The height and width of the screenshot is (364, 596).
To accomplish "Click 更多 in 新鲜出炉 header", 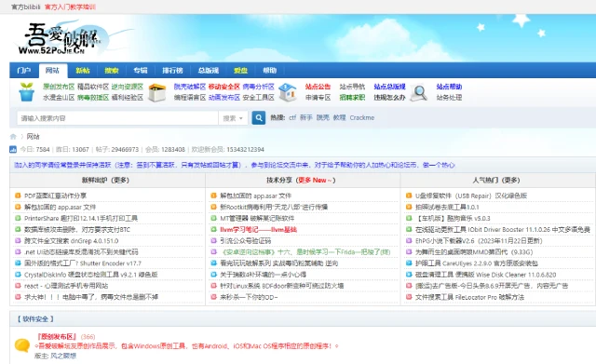I will [x=120, y=180].
